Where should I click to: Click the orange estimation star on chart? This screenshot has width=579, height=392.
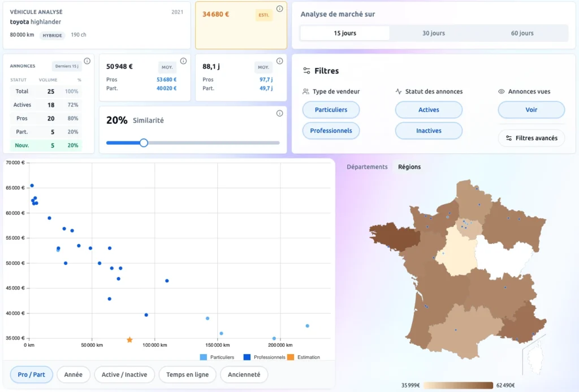(129, 340)
